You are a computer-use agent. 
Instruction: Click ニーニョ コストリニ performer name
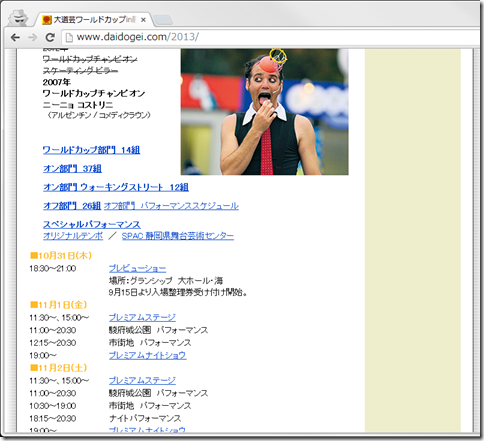78,105
